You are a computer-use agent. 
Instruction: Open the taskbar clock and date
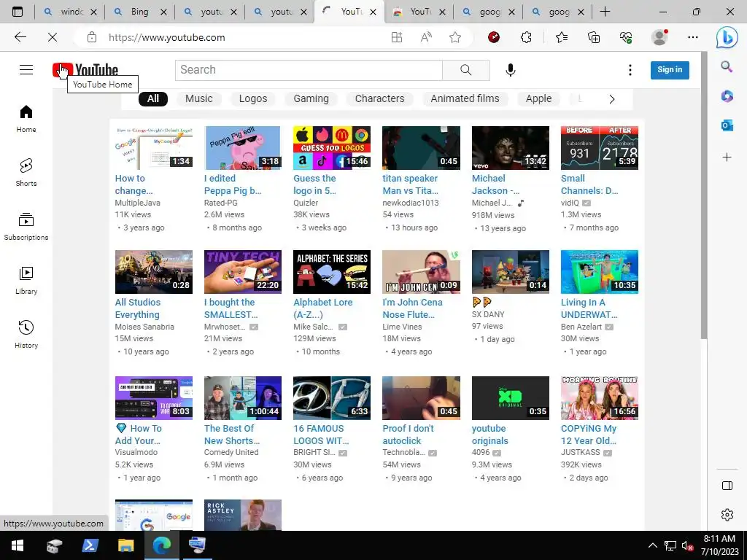[719, 545]
